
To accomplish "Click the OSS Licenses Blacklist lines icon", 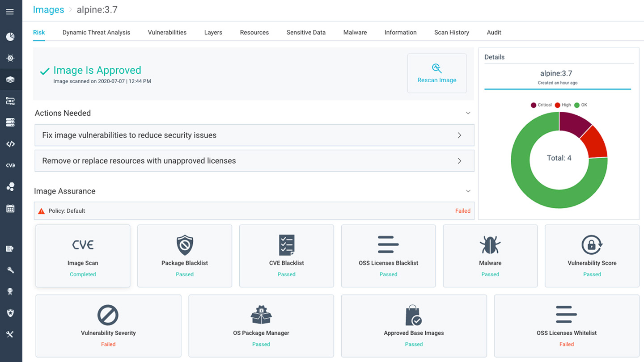I will tap(388, 245).
